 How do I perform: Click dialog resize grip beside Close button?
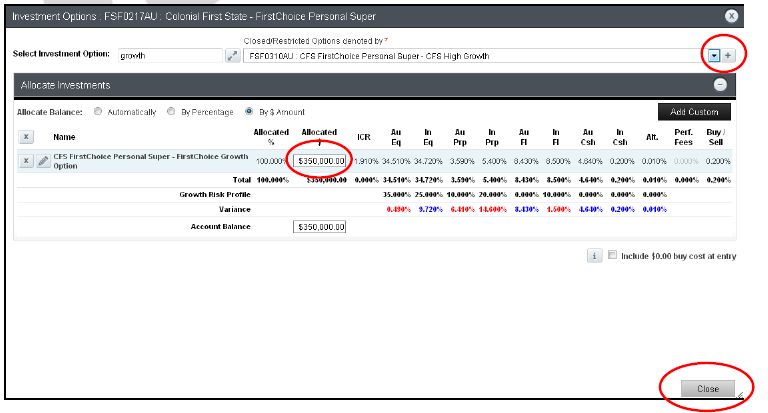[x=740, y=395]
